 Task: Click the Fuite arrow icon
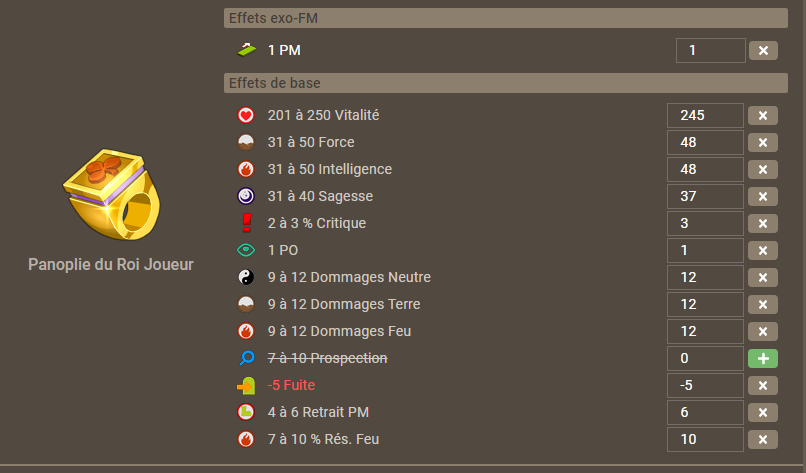[246, 385]
